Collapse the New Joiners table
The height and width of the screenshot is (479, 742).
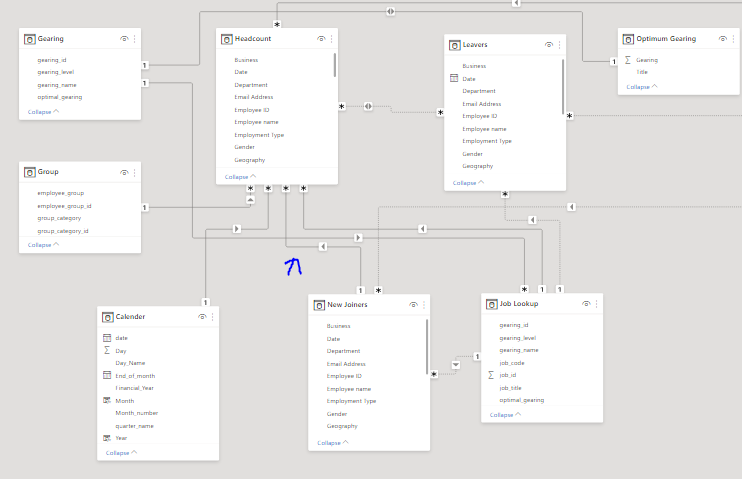click(333, 443)
